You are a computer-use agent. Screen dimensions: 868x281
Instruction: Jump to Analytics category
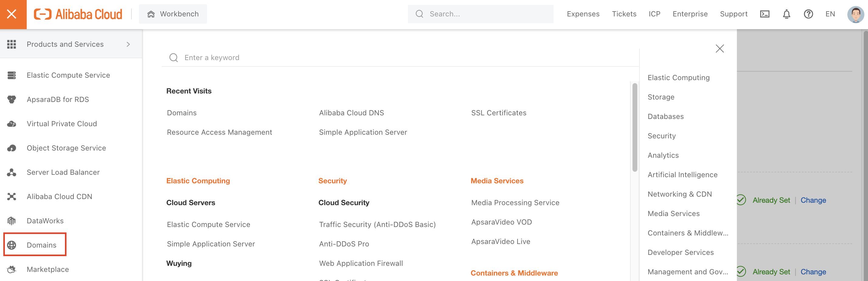coord(663,156)
